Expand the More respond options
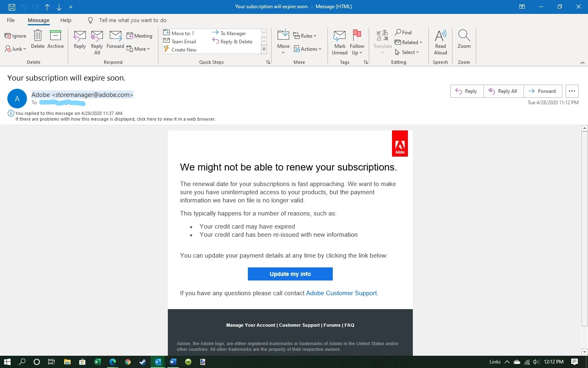This screenshot has width=588, height=368. 138,49
